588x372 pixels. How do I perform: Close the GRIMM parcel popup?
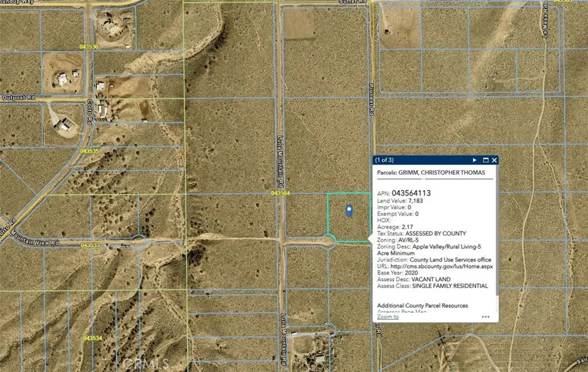pos(496,160)
